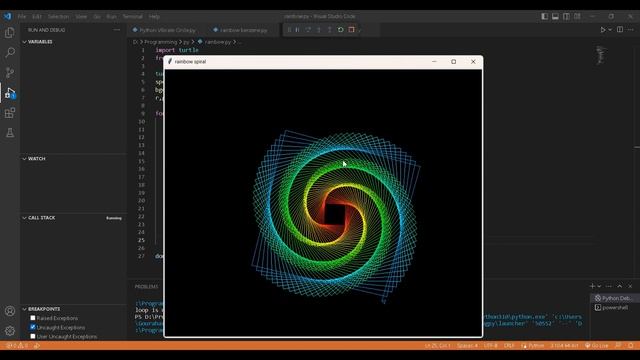Open new terminal launch profile dropdown
Screen dimensions: 640x360
point(599,286)
